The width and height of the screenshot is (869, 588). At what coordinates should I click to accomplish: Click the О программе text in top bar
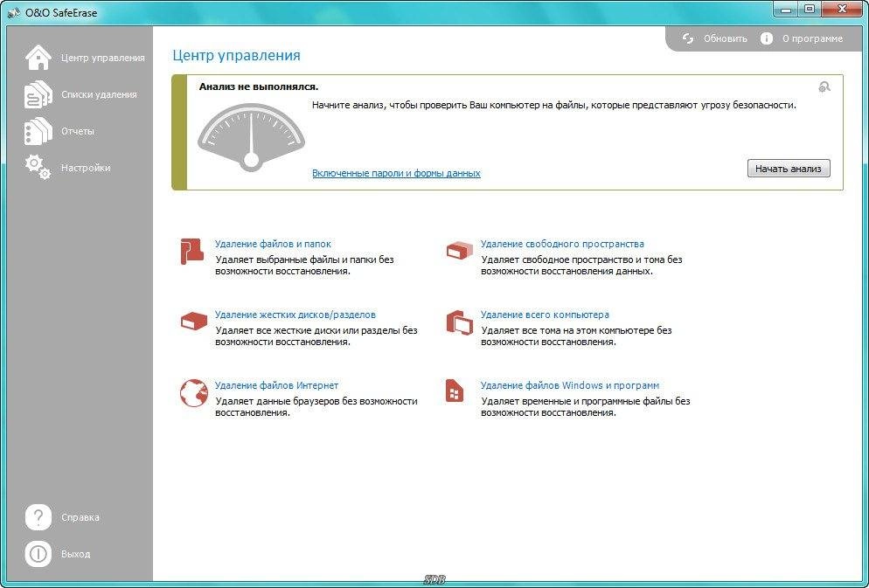coord(812,38)
